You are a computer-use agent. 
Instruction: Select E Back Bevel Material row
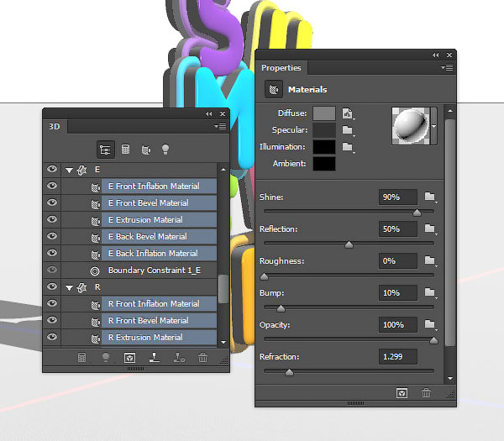(x=159, y=237)
